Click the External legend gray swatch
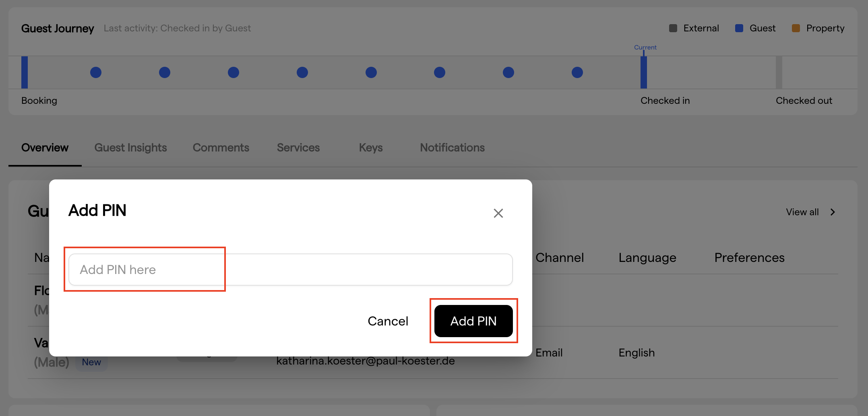 coord(673,28)
